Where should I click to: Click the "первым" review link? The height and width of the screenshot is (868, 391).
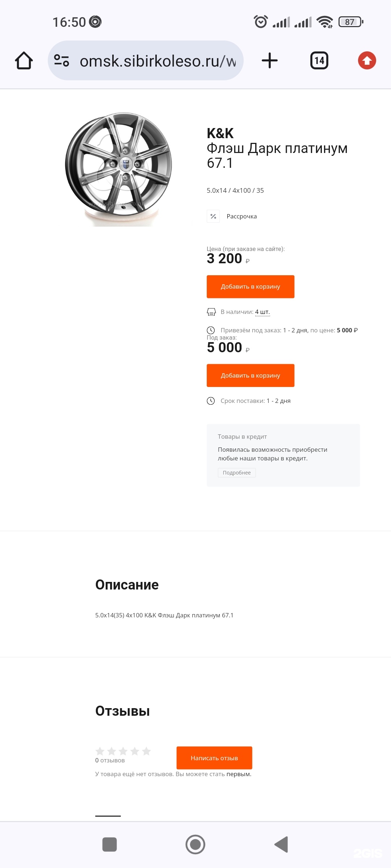tap(239, 774)
